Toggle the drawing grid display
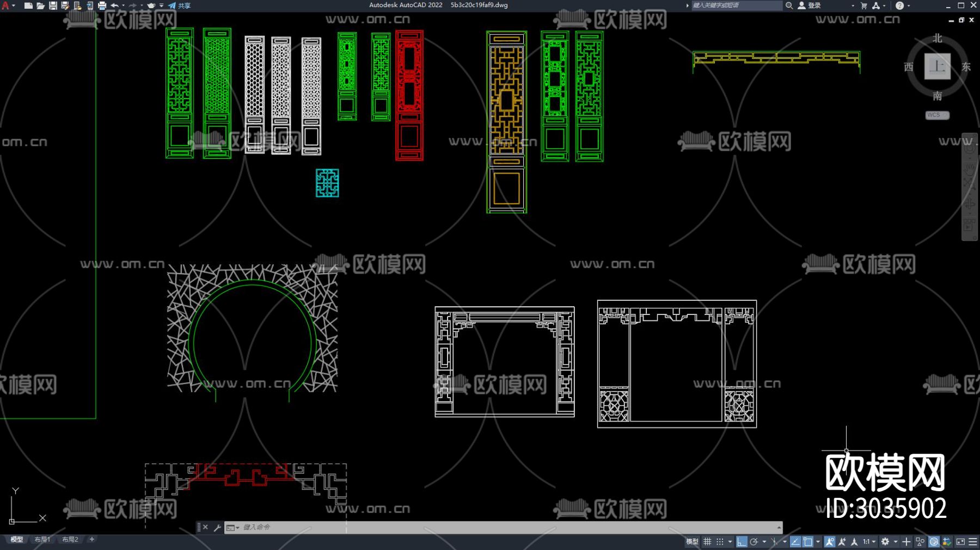The image size is (980, 550). (707, 542)
